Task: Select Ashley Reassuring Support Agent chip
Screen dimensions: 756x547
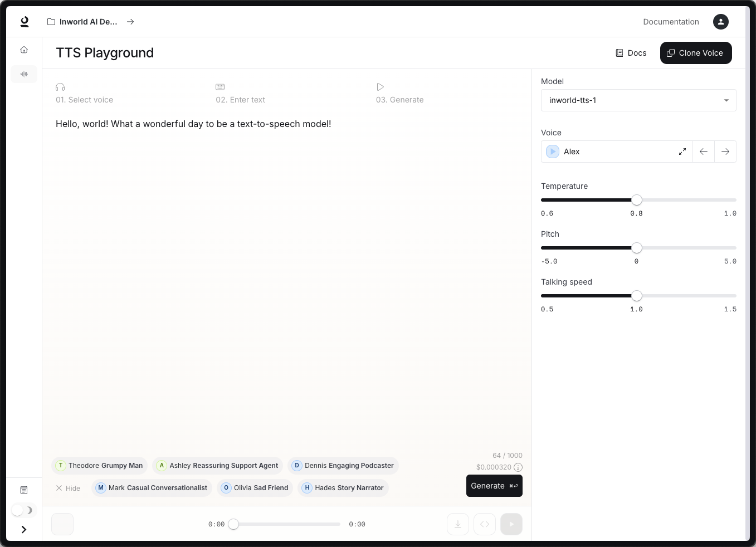Action: [x=217, y=466]
